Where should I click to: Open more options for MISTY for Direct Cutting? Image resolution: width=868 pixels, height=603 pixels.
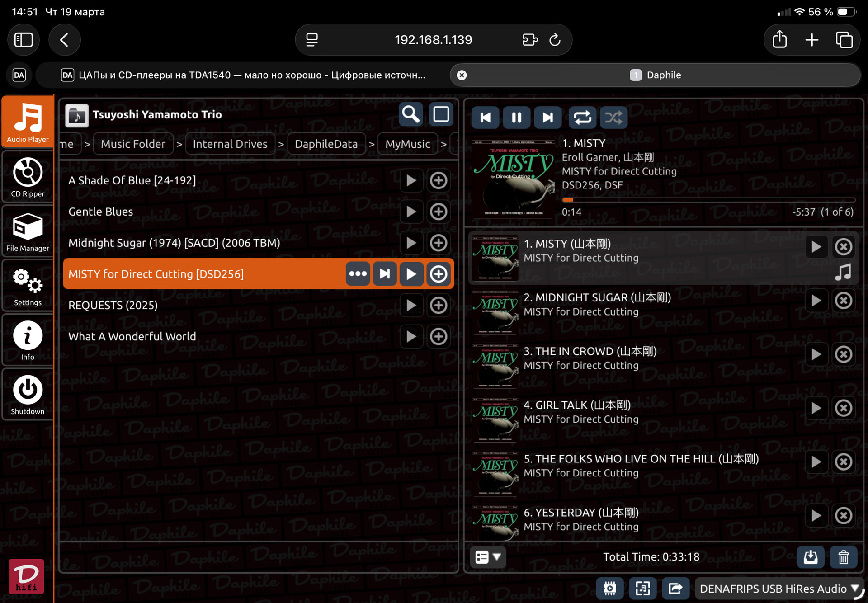coord(358,274)
